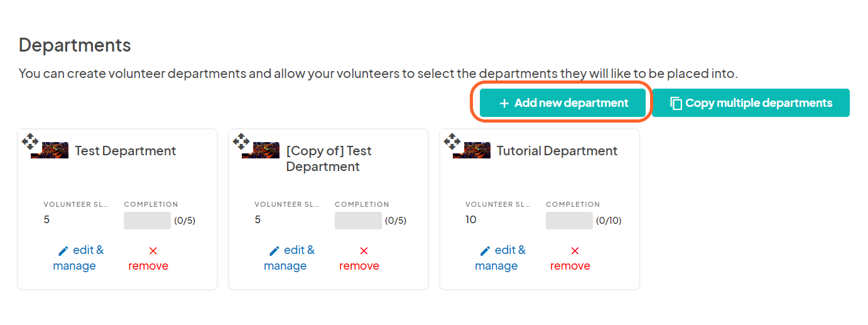Click the pencil icon on Test Department card

click(x=63, y=251)
